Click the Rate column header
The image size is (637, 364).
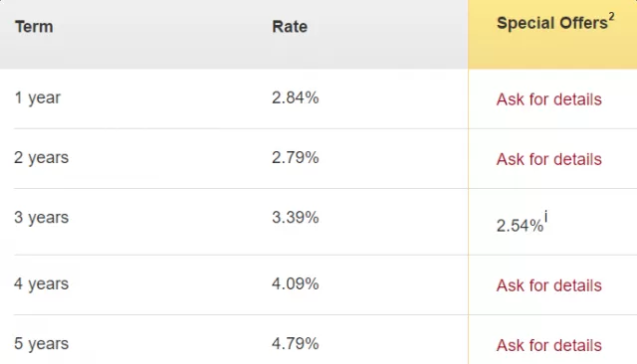click(290, 27)
